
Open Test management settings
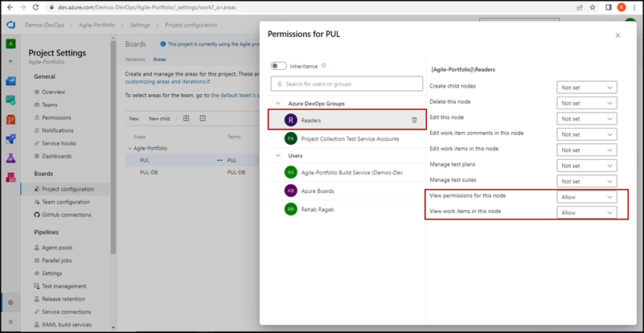pos(64,286)
